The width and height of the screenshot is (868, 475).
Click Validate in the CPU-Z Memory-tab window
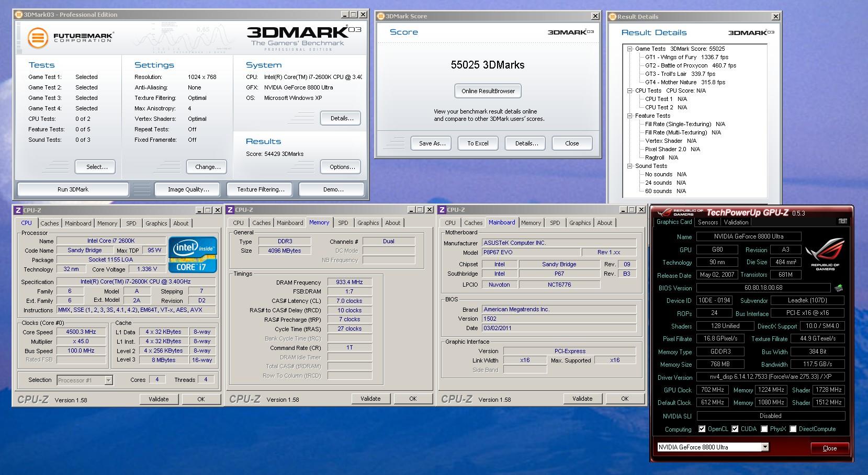click(x=370, y=399)
